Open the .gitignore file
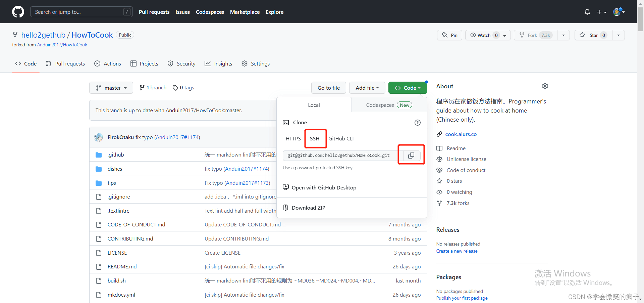The image size is (644, 303). [119, 197]
